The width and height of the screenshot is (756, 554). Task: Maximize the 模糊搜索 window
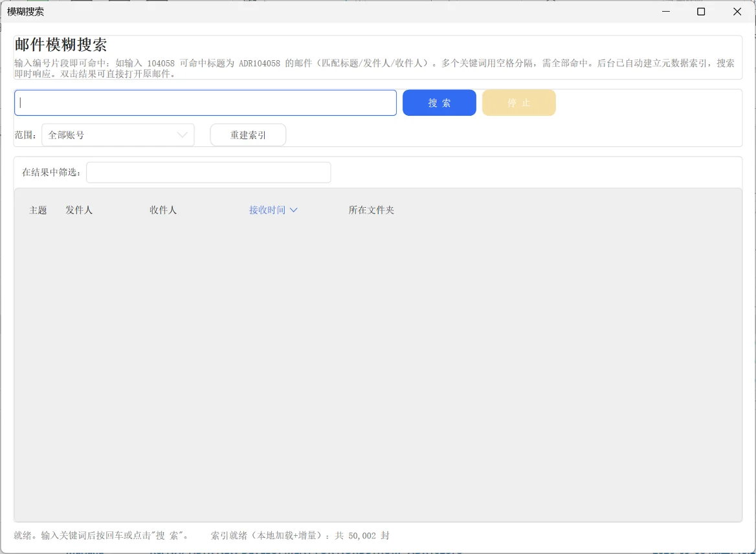pos(701,11)
